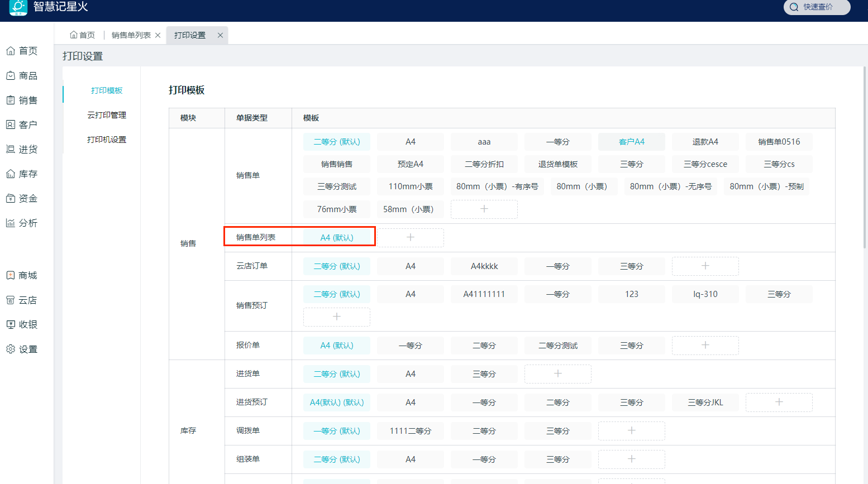Select the A41111111 template
Image resolution: width=868 pixels, height=484 pixels.
pyautogui.click(x=484, y=294)
